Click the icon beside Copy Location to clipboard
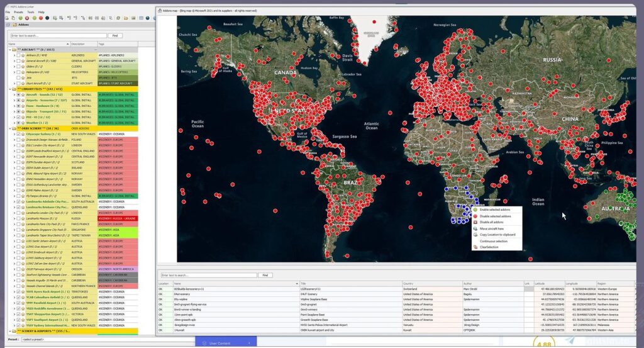The image size is (644, 348). click(475, 235)
